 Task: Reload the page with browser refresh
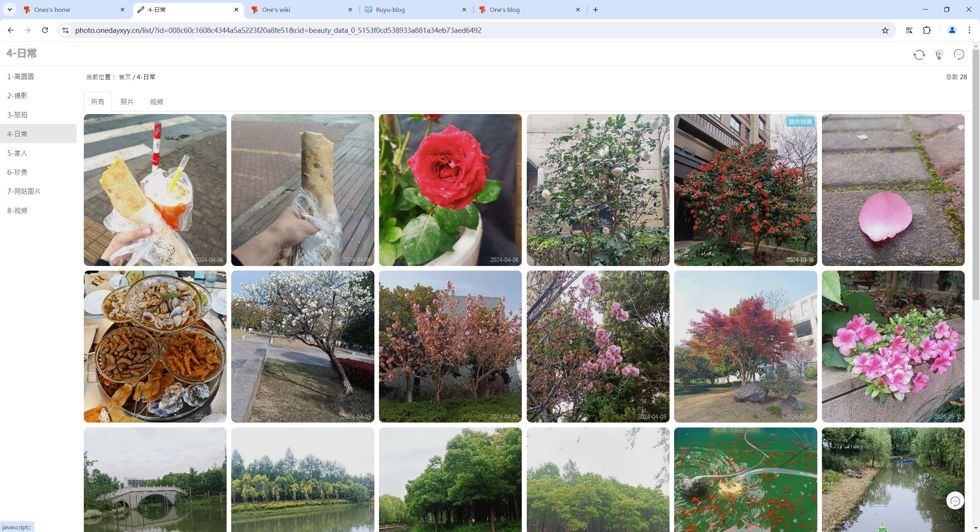[x=45, y=30]
